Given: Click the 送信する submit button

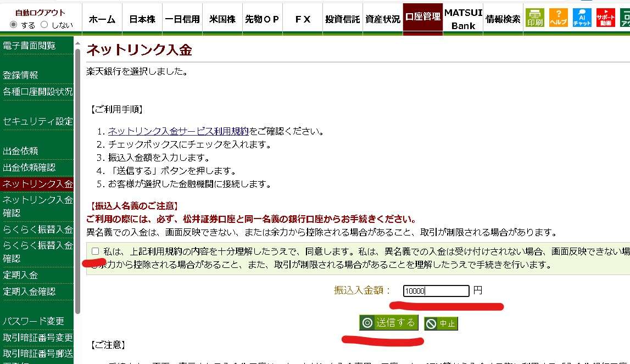Looking at the screenshot, I should [x=388, y=323].
